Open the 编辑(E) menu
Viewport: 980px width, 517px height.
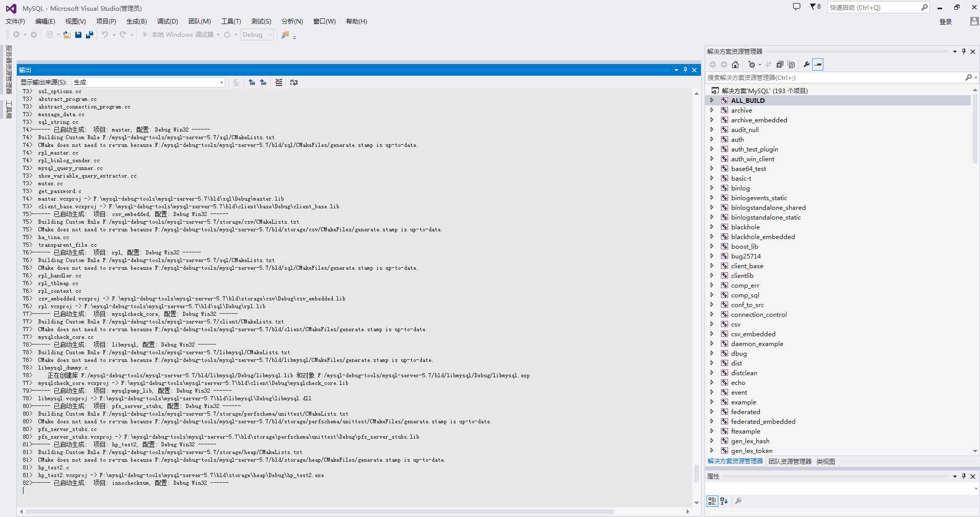45,21
